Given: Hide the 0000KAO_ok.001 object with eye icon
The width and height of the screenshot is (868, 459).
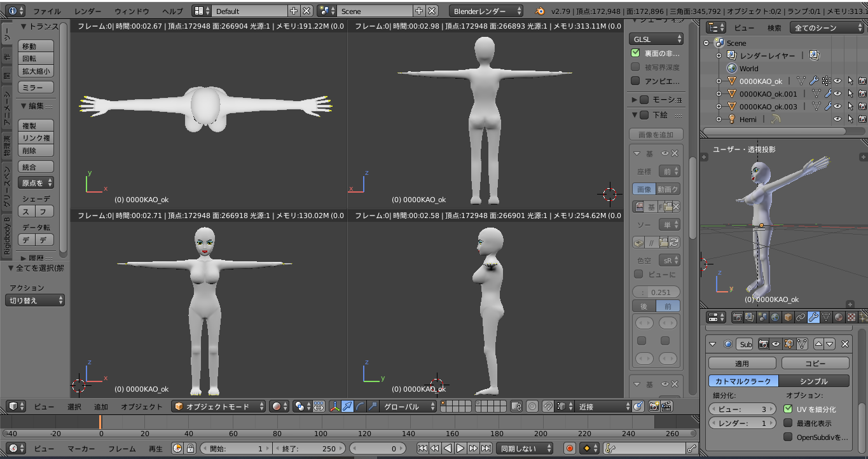Looking at the screenshot, I should pyautogui.click(x=837, y=93).
